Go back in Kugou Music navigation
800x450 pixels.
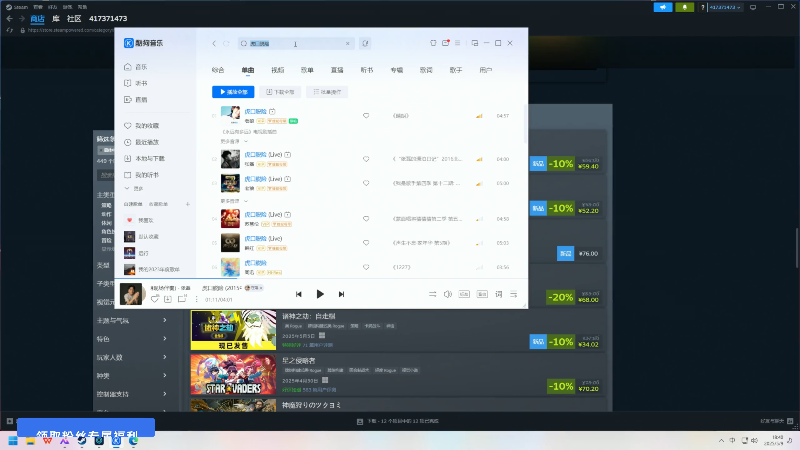tap(214, 43)
